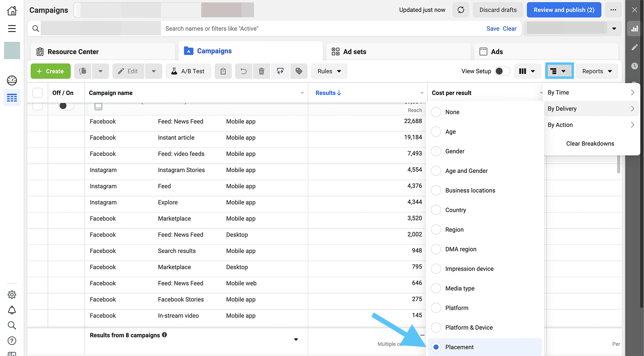Select the Region breakdown radio

pos(436,229)
